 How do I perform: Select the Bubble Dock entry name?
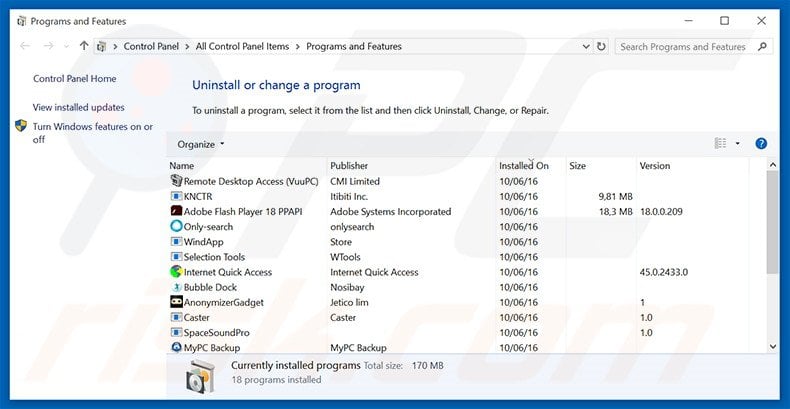coord(210,287)
